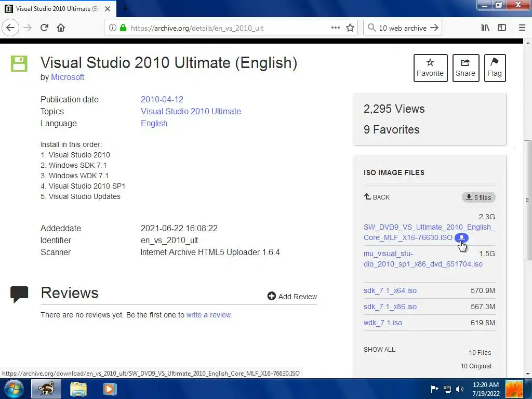Screen dimensions: 532x399
Task: Click the Action Center flag tray icon
Action: tap(434, 389)
